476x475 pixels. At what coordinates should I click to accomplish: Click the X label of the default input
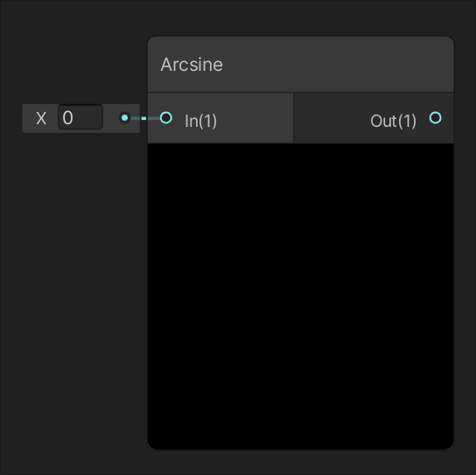[x=41, y=118]
